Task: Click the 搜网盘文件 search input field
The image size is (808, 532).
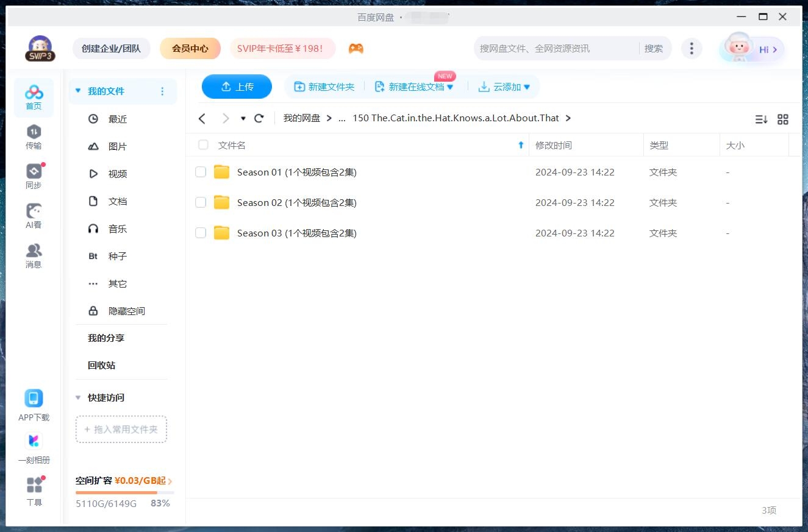Action: pos(555,48)
